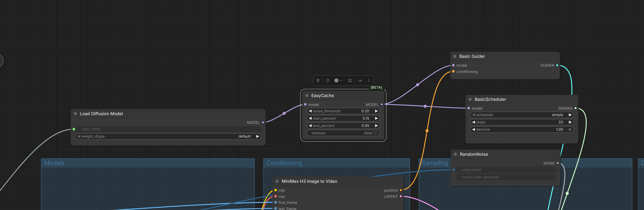Collapse the MiniMax H3 Image to Video node dot
Viewport: 644px width, 210px height.
click(277, 181)
